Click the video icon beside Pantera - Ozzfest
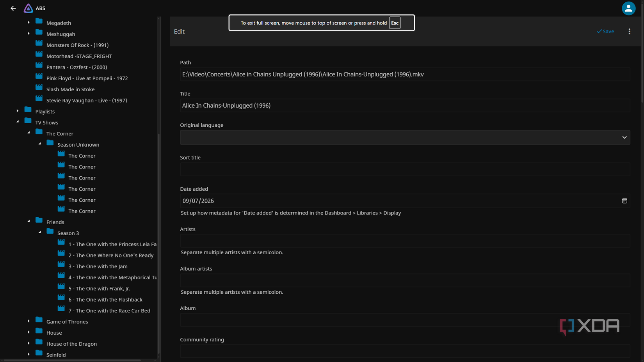 (x=39, y=65)
